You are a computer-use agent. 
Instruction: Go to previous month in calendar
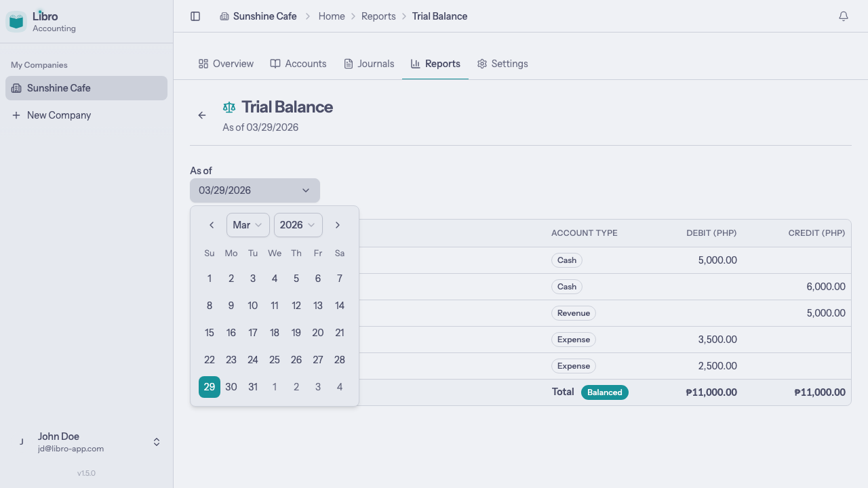212,225
